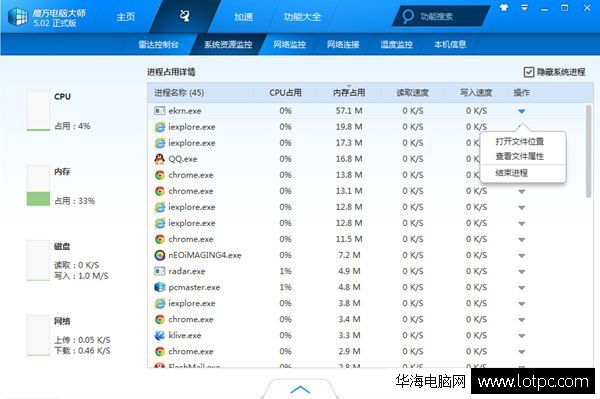Click the 占用：33% memory label
The width and height of the screenshot is (600, 399).
75,201
